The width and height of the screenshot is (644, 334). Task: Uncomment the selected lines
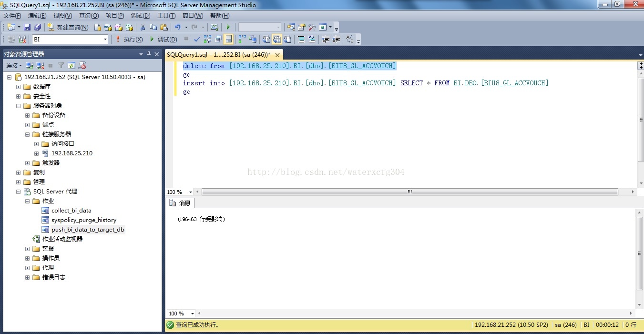pos(312,39)
